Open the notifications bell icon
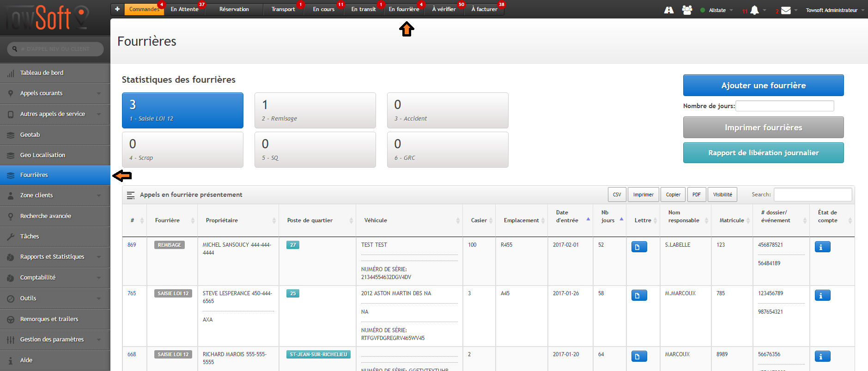The image size is (868, 371). [x=754, y=10]
